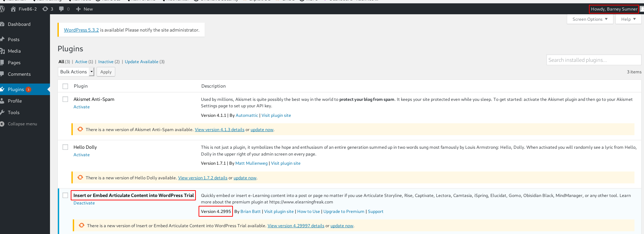Visit plugin site for Articulate plugin

click(279, 212)
